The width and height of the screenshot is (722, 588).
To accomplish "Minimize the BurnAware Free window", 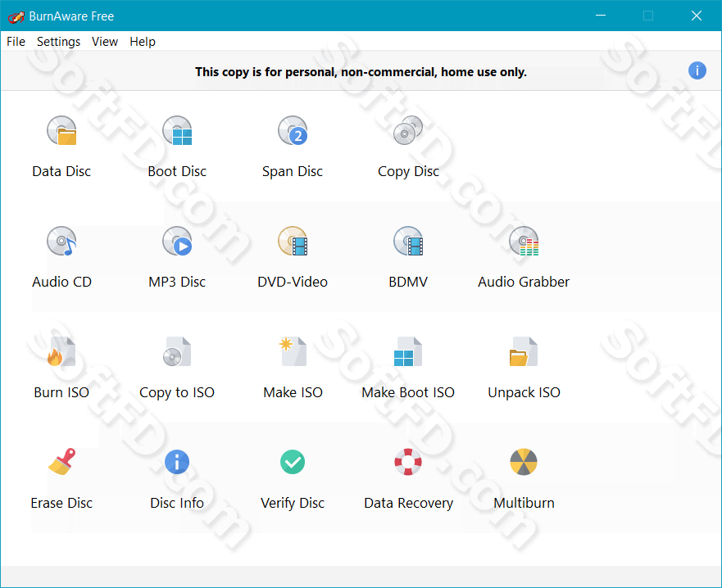I will (x=601, y=16).
